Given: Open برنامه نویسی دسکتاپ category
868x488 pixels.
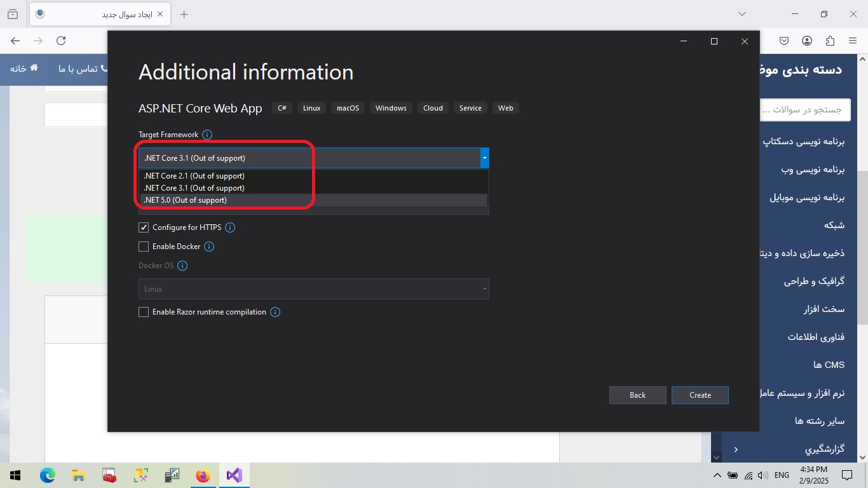Looking at the screenshot, I should click(x=804, y=142).
